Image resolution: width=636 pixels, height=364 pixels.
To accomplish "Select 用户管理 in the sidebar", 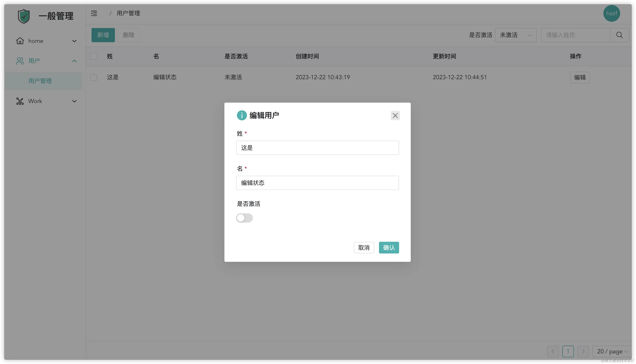I will pos(40,81).
